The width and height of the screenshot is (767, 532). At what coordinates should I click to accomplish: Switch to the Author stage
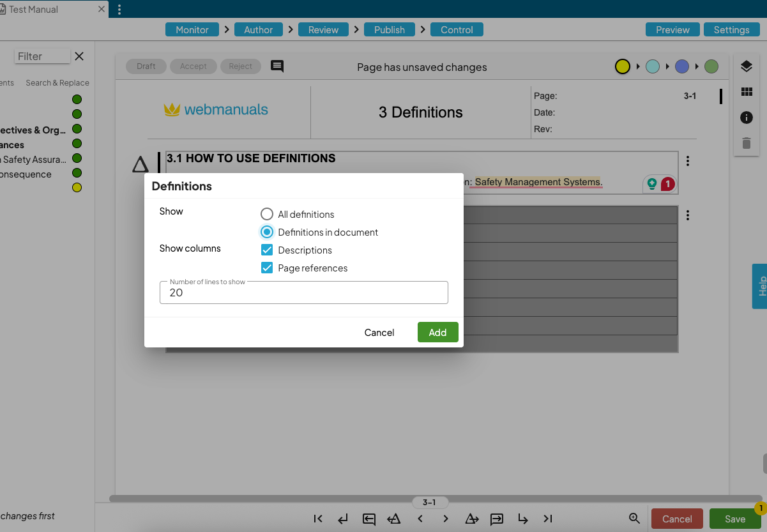pos(259,29)
